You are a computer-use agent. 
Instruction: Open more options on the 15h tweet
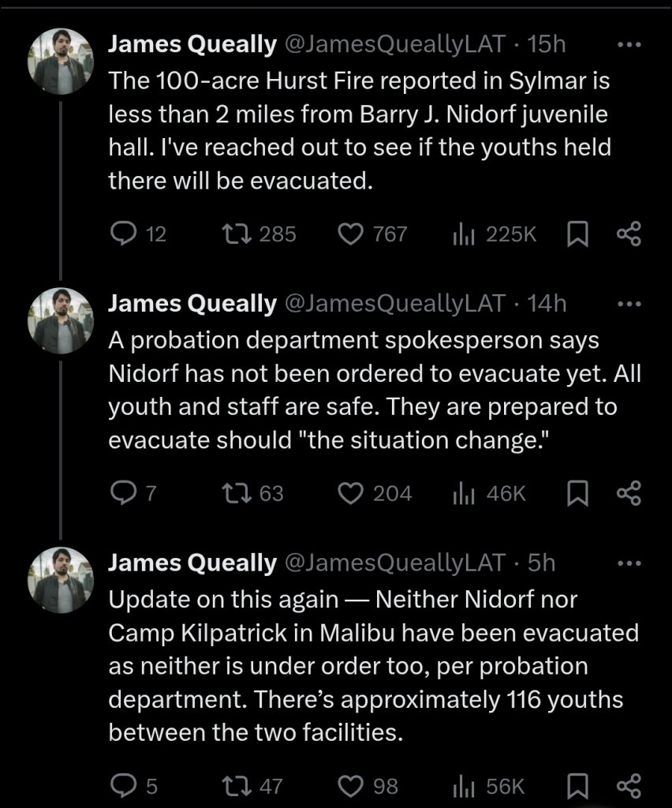click(x=629, y=44)
